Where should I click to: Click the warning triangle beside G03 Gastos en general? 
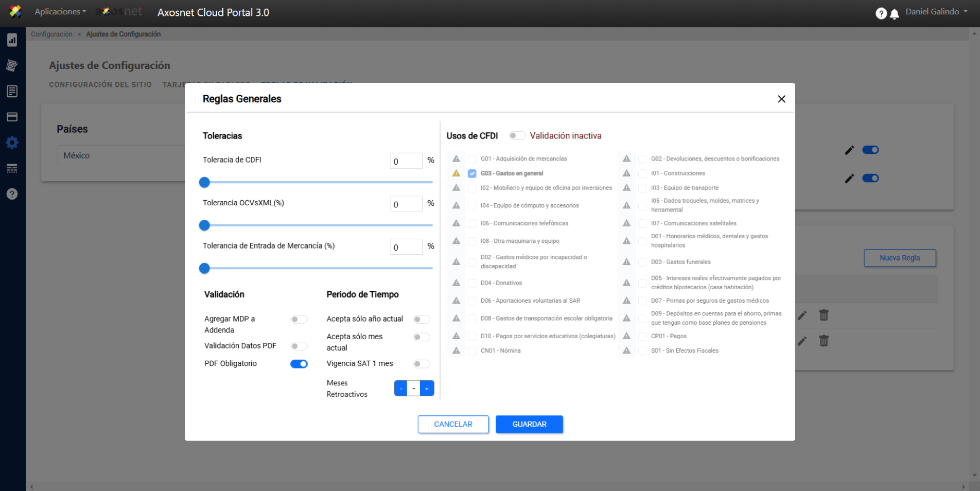[x=456, y=173]
